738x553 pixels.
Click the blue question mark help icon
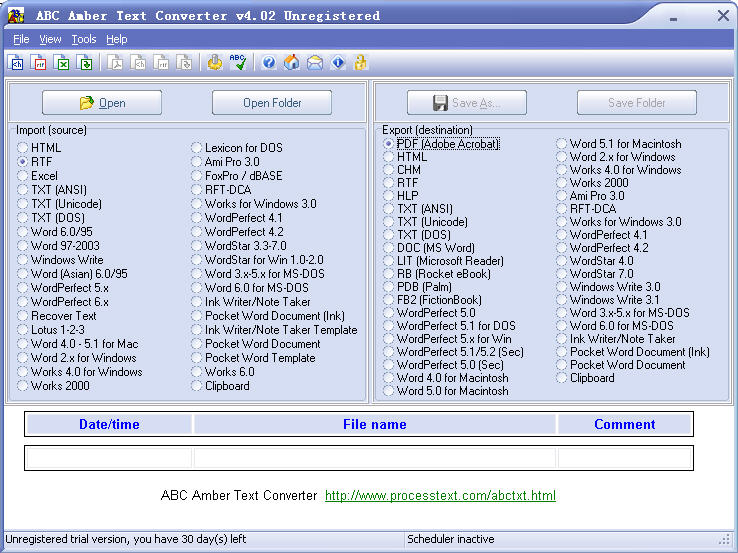(269, 62)
